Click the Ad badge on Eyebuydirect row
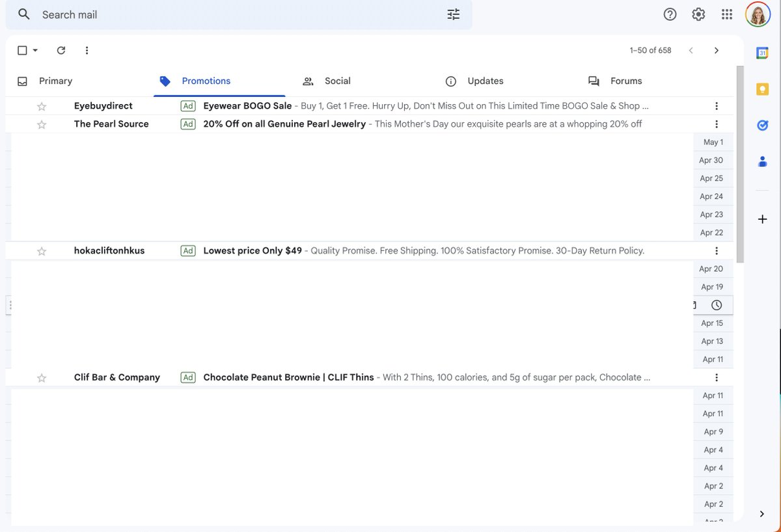 coord(188,106)
